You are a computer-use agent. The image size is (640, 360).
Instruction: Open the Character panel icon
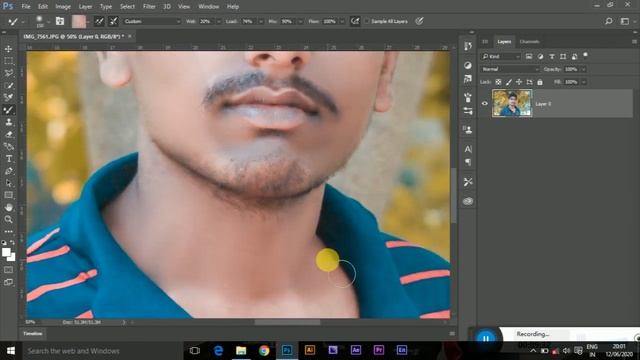point(468,149)
